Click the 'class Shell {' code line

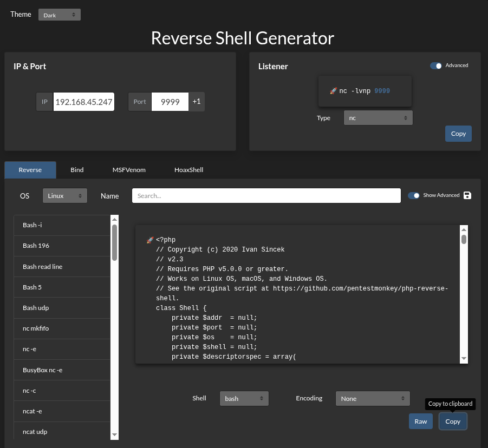tap(181, 308)
